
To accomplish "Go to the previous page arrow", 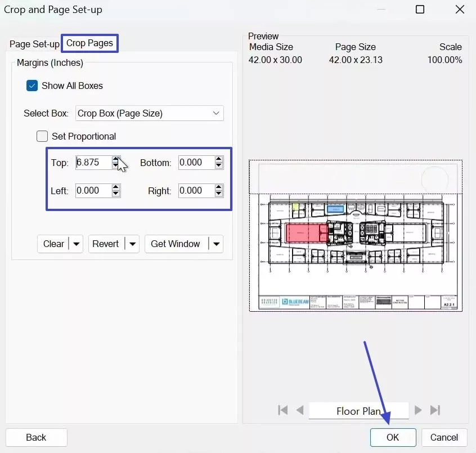I will (x=299, y=410).
